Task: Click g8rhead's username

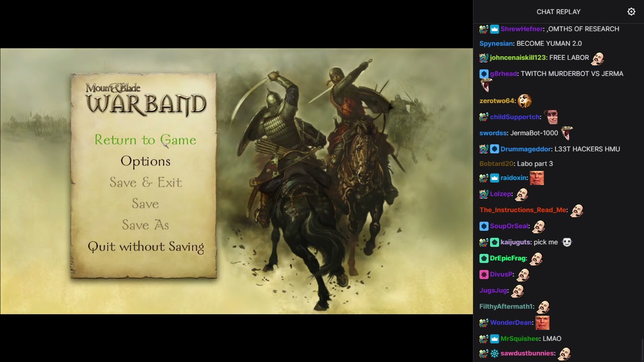Action: [x=504, y=74]
